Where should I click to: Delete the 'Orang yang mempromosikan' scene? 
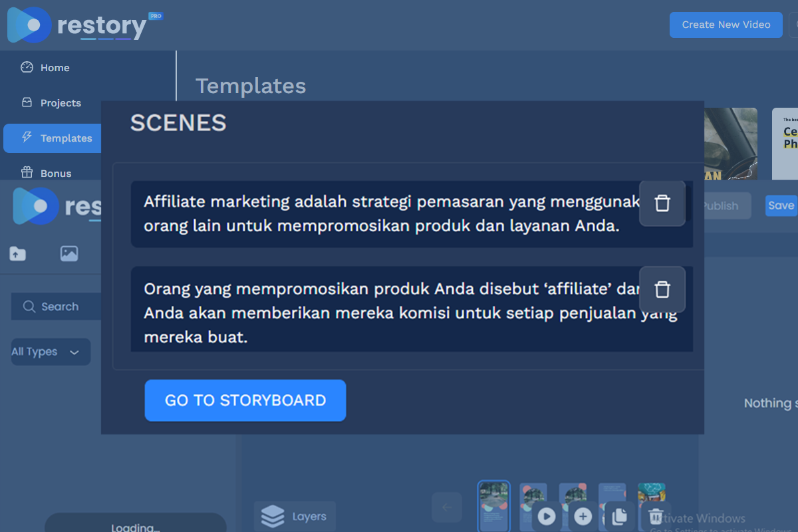[662, 289]
